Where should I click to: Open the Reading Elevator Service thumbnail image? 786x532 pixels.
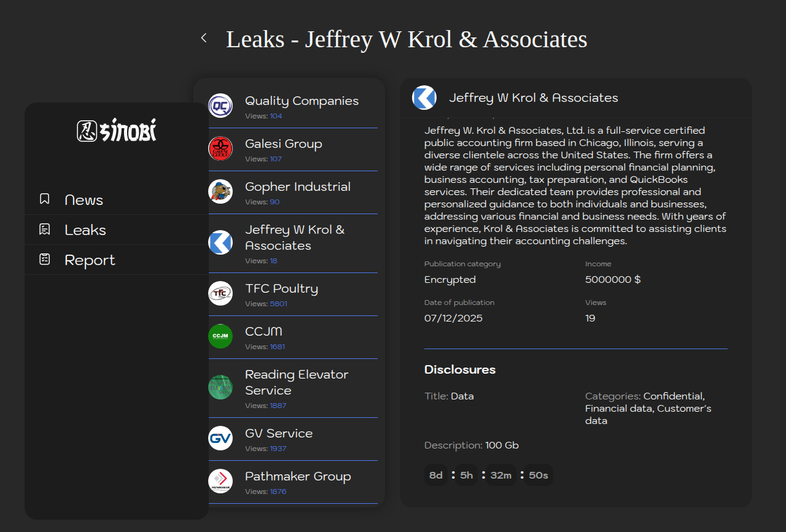tap(220, 387)
